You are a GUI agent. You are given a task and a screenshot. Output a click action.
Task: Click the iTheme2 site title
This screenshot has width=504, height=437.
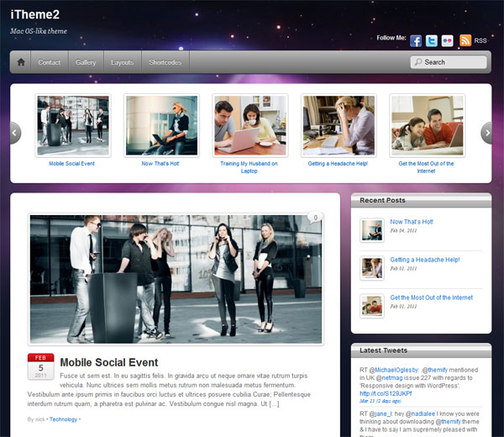(34, 14)
